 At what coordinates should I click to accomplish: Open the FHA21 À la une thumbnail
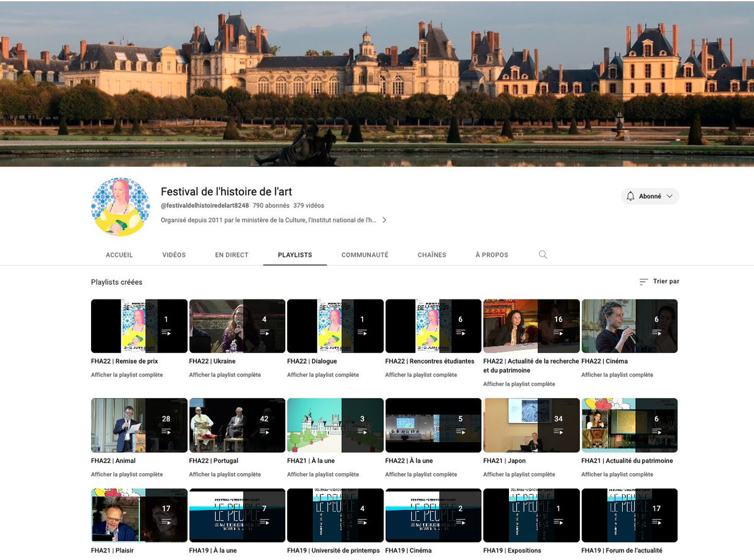(x=336, y=425)
